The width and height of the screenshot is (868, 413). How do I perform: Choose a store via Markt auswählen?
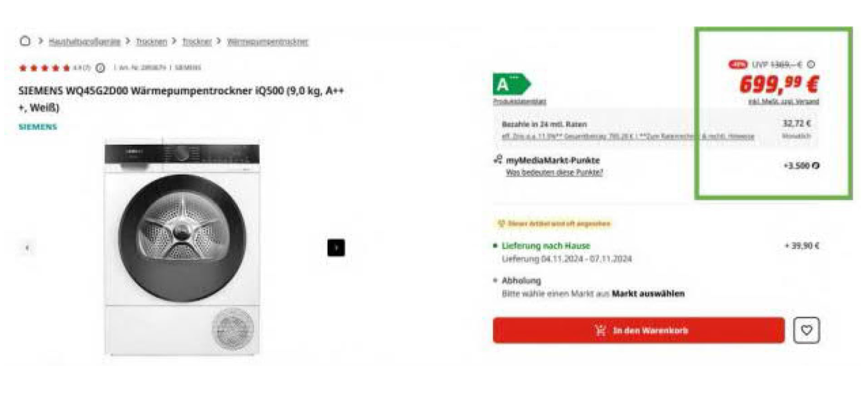[648, 294]
